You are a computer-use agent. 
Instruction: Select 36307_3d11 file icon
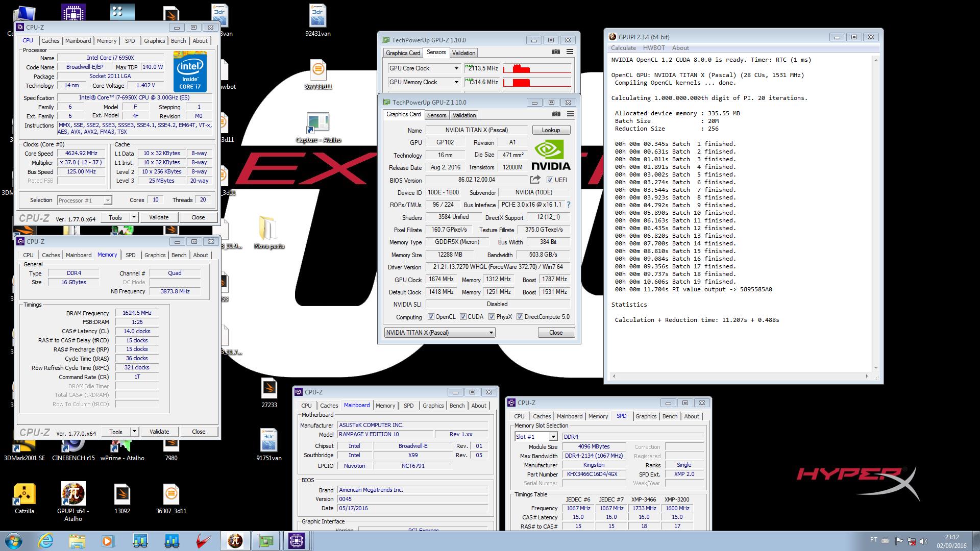click(171, 499)
